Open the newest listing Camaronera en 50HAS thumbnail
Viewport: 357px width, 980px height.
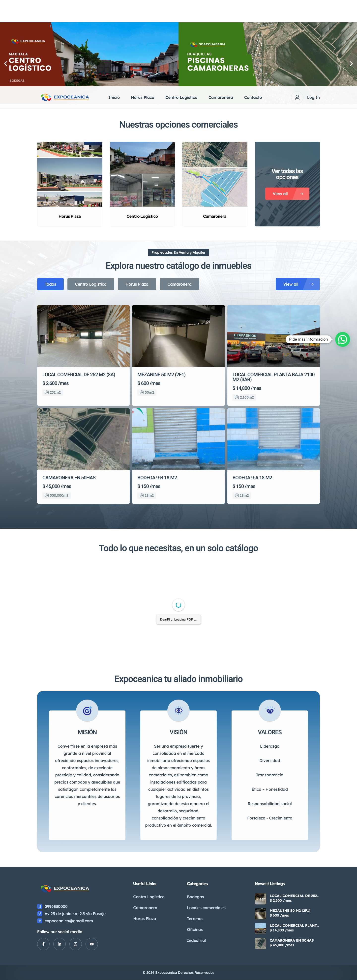click(260, 943)
